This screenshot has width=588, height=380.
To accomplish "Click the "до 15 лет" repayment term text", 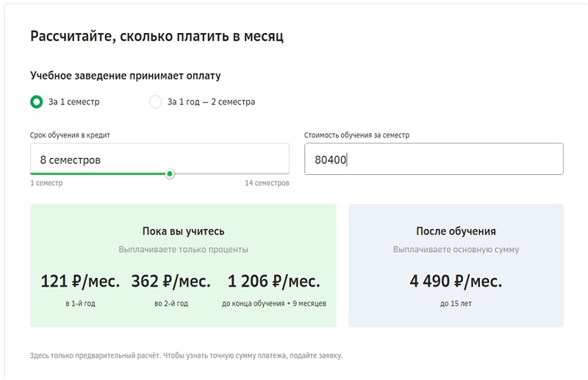I will [456, 303].
